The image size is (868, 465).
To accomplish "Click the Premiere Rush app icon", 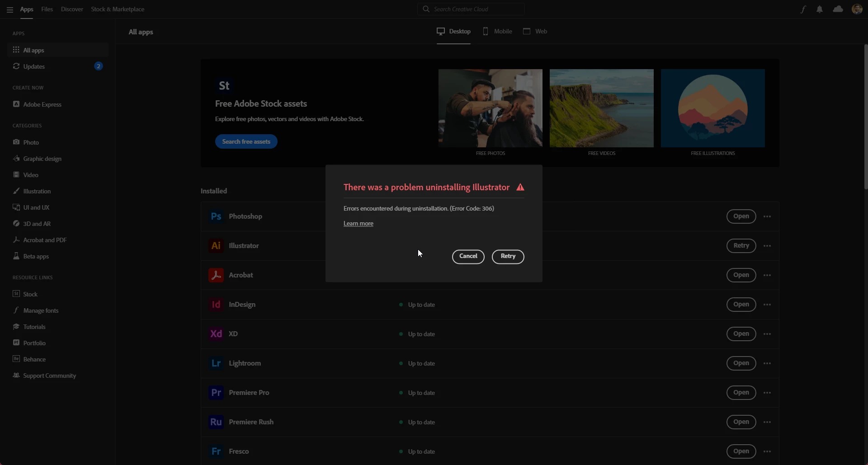I will 216,422.
